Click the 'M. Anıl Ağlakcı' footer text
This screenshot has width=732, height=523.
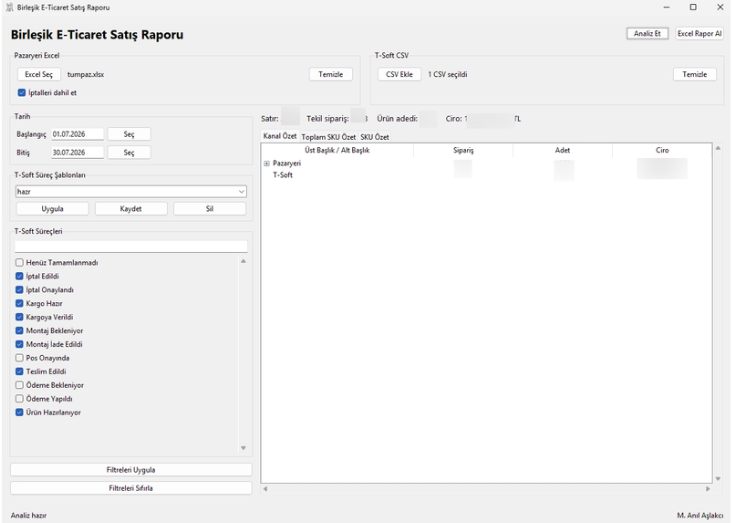700,516
